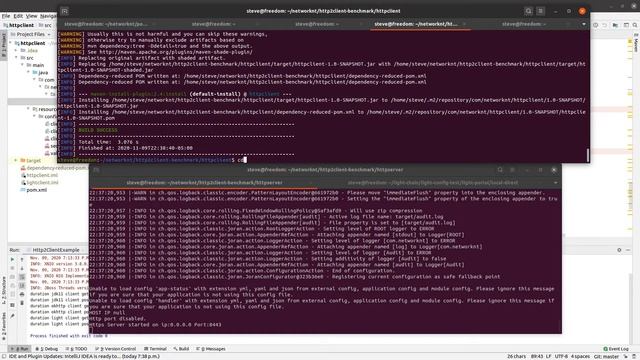
Task: Clear all Run console output
Action: pos(22,303)
